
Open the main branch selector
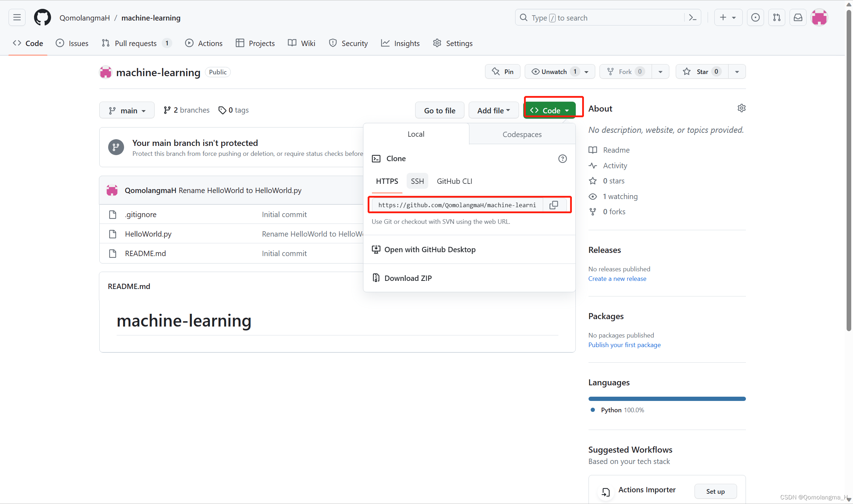click(x=127, y=110)
